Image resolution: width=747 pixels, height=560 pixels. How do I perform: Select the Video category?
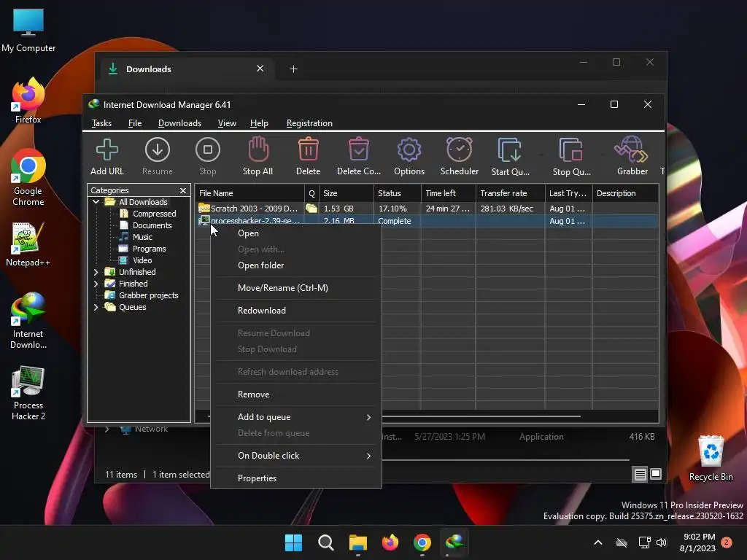click(x=142, y=260)
